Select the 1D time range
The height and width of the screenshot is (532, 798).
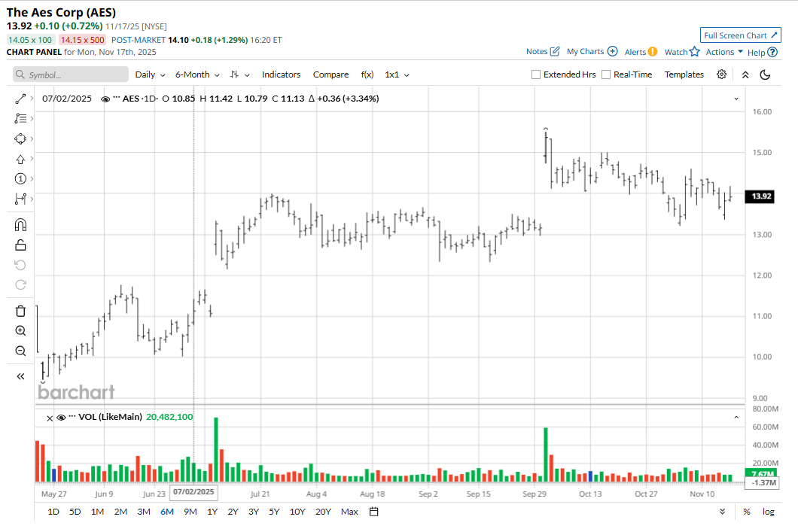pyautogui.click(x=53, y=512)
